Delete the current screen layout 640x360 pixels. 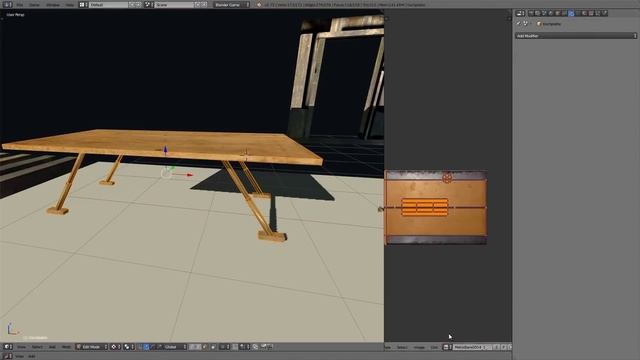pyautogui.click(x=138, y=4)
